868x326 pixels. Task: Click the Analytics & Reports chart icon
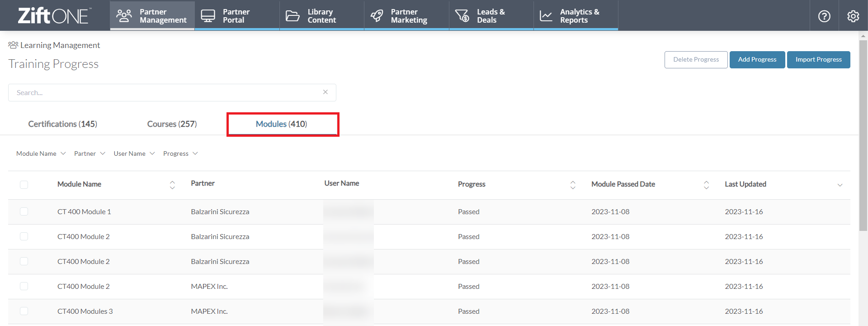coord(546,16)
